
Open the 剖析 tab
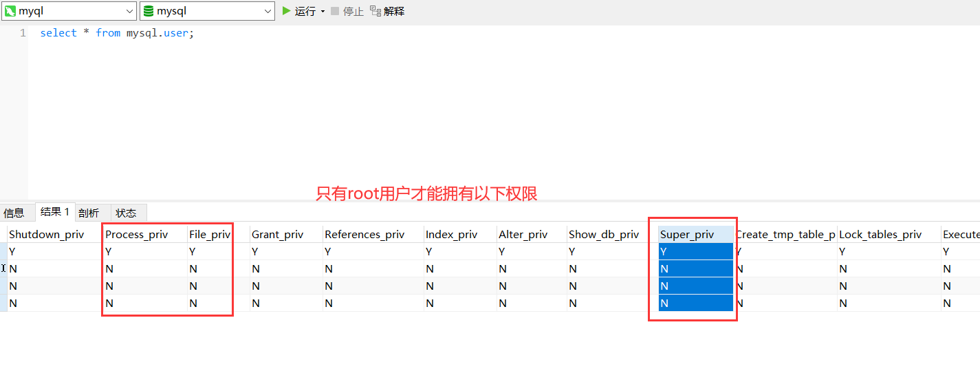point(89,213)
